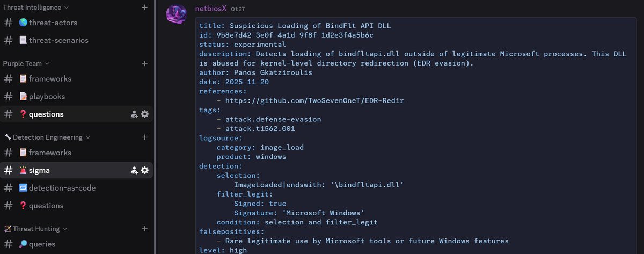The width and height of the screenshot is (644, 254).
Task: Add channel to Purple Team category
Action: 144,63
